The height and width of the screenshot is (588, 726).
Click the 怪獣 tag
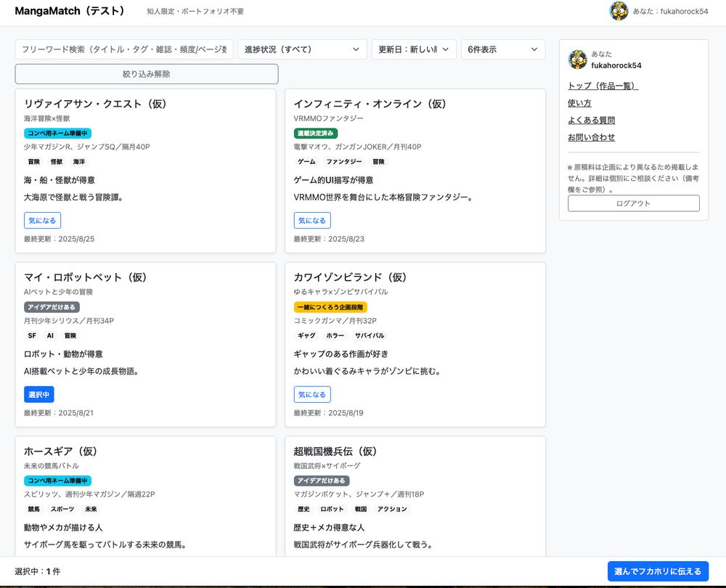point(57,162)
